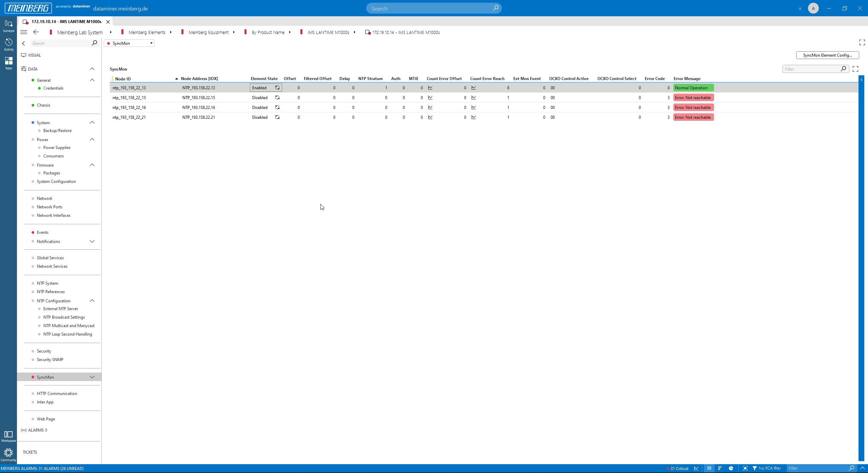Image resolution: width=868 pixels, height=473 pixels.
Task: Focus the top global Search field
Action: 434,8
